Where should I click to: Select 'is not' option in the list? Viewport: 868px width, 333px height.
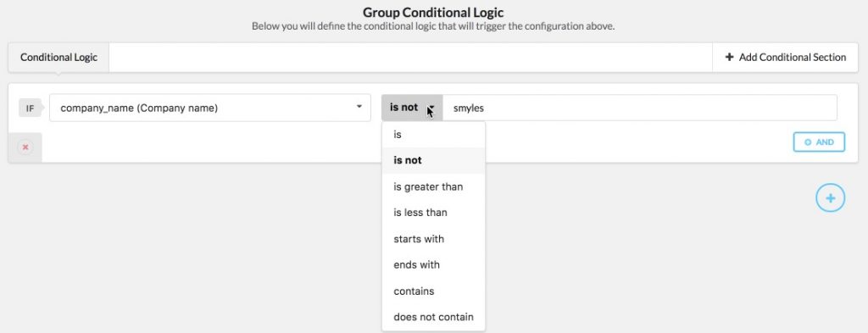pyautogui.click(x=433, y=160)
